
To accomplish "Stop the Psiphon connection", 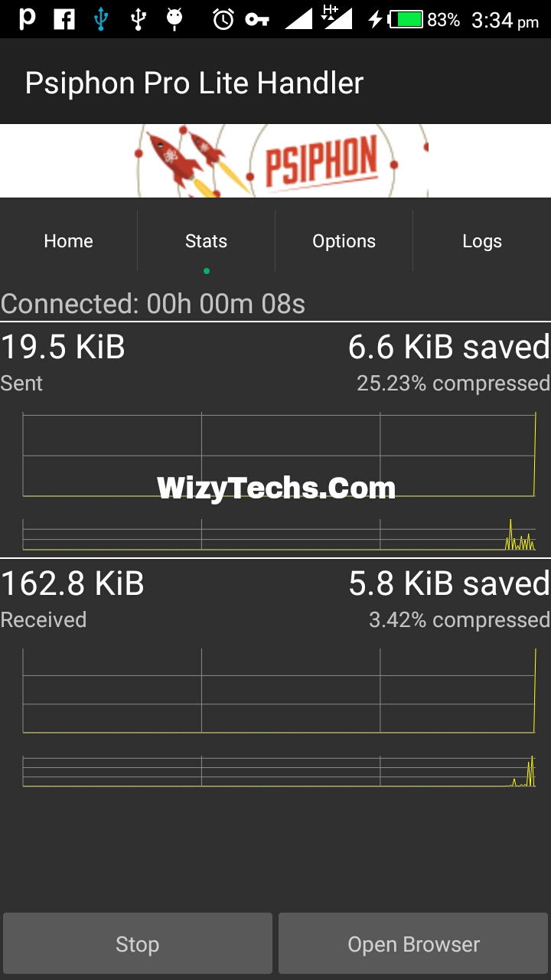I will click(138, 943).
